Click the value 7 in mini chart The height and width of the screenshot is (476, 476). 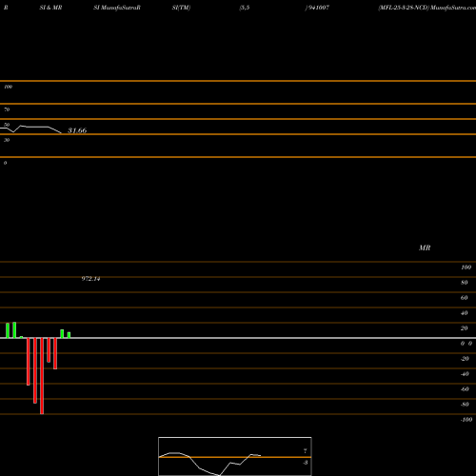[x=306, y=451]
